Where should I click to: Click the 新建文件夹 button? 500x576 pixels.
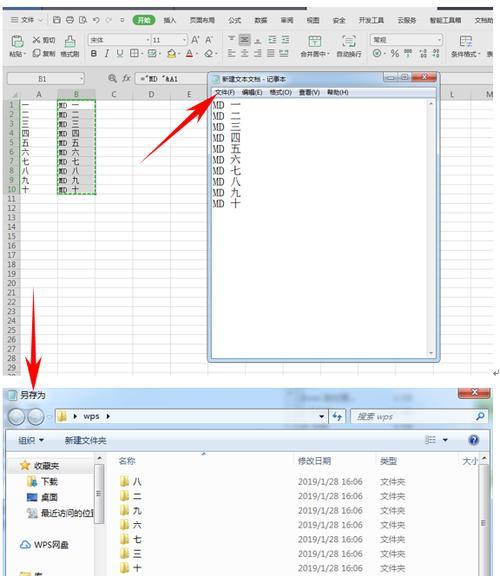pos(86,440)
